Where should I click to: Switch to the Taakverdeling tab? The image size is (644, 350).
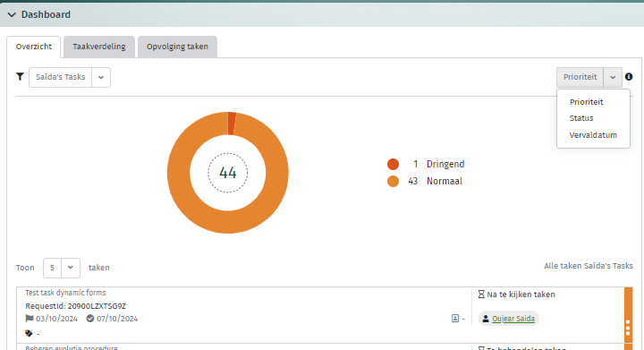99,47
